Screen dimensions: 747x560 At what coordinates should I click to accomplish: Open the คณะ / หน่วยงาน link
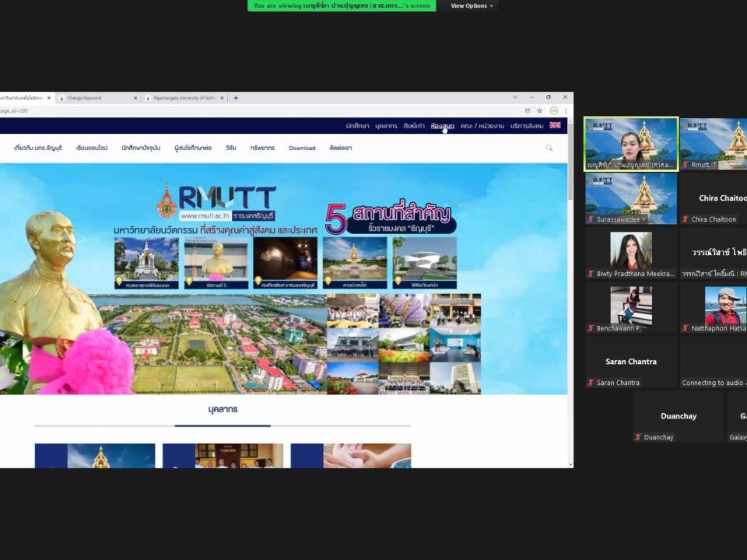tap(482, 126)
